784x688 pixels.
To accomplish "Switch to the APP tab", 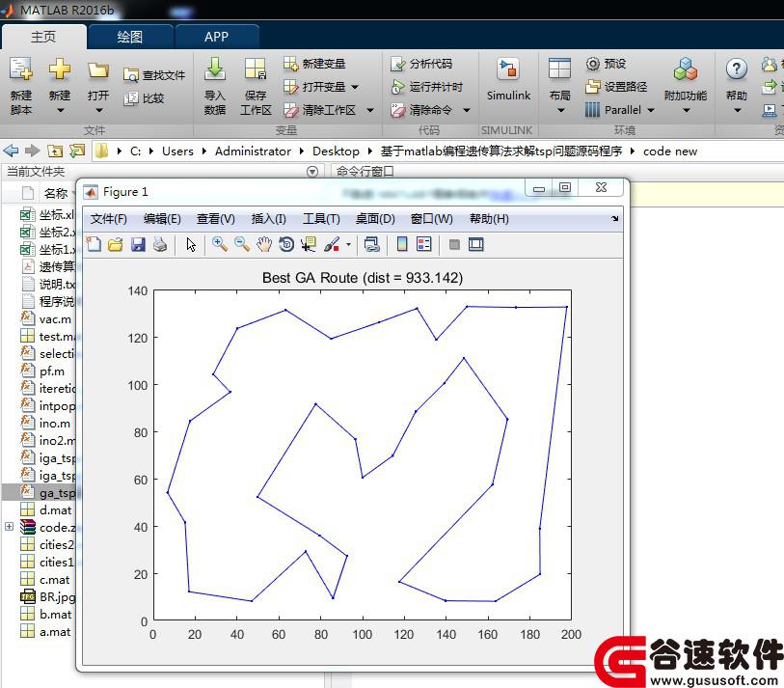I will 217,37.
